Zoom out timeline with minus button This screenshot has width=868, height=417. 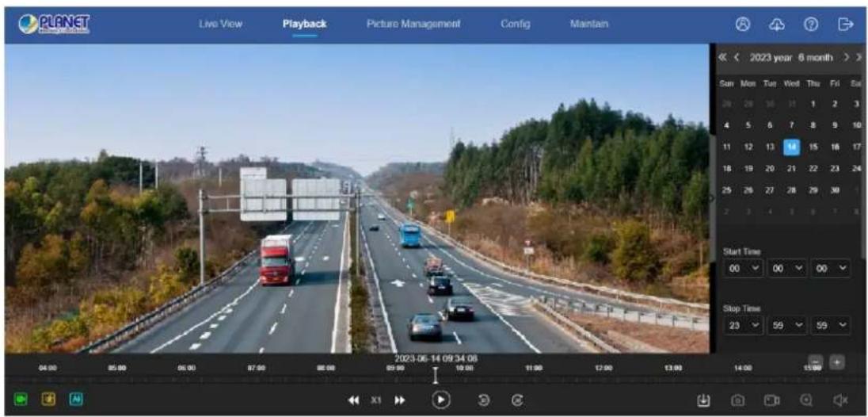tap(816, 362)
